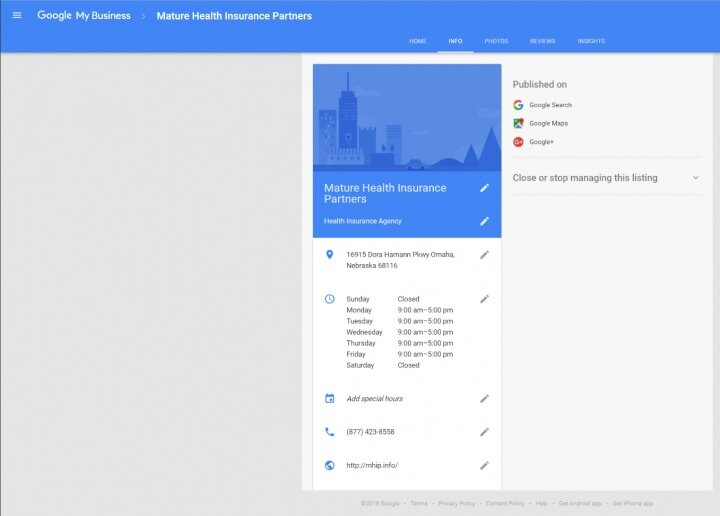Viewport: 720px width, 516px height.
Task: Click the Google Search G icon
Action: coord(518,105)
